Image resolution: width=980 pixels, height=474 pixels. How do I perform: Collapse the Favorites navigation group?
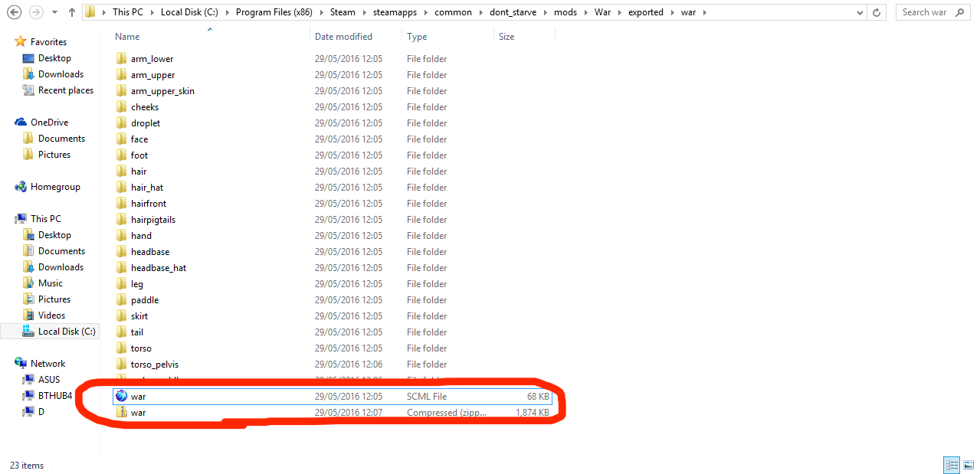point(48,42)
